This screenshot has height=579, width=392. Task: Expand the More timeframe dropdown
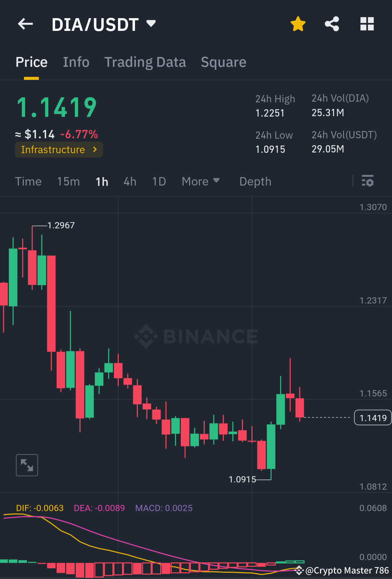click(201, 182)
